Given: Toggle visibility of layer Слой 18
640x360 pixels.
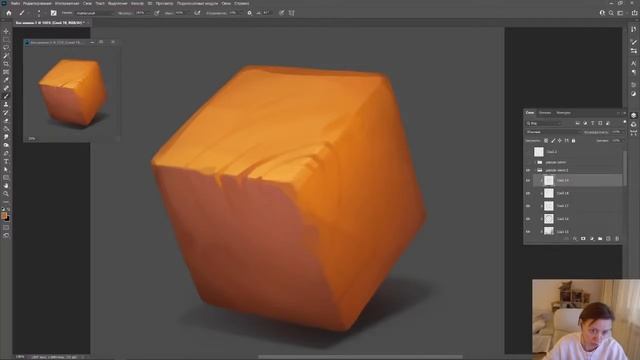Looking at the screenshot, I should pos(528,193).
